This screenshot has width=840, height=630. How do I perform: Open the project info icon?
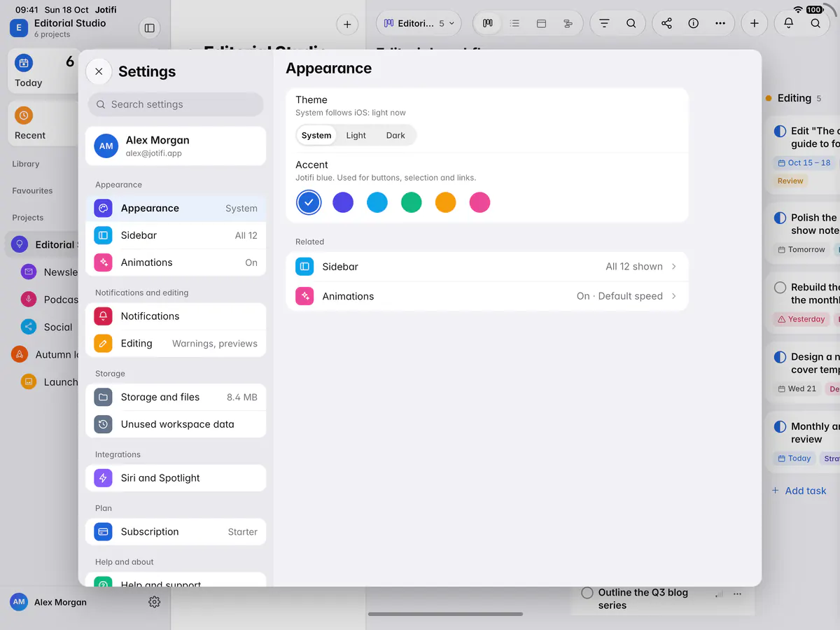pos(693,23)
